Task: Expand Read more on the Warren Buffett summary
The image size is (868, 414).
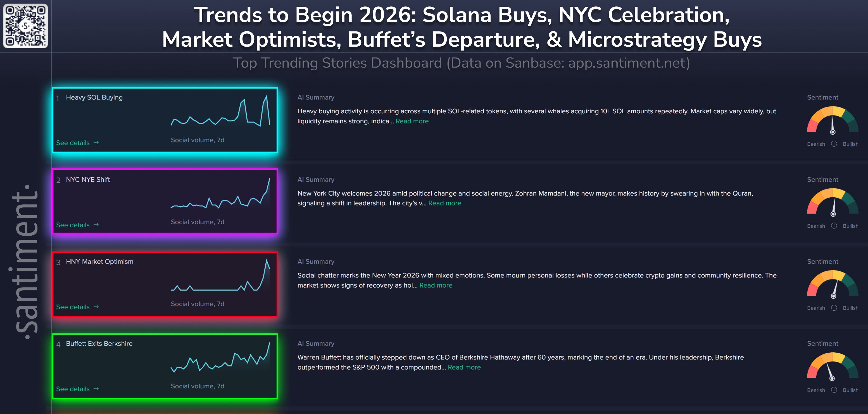Action: [464, 367]
